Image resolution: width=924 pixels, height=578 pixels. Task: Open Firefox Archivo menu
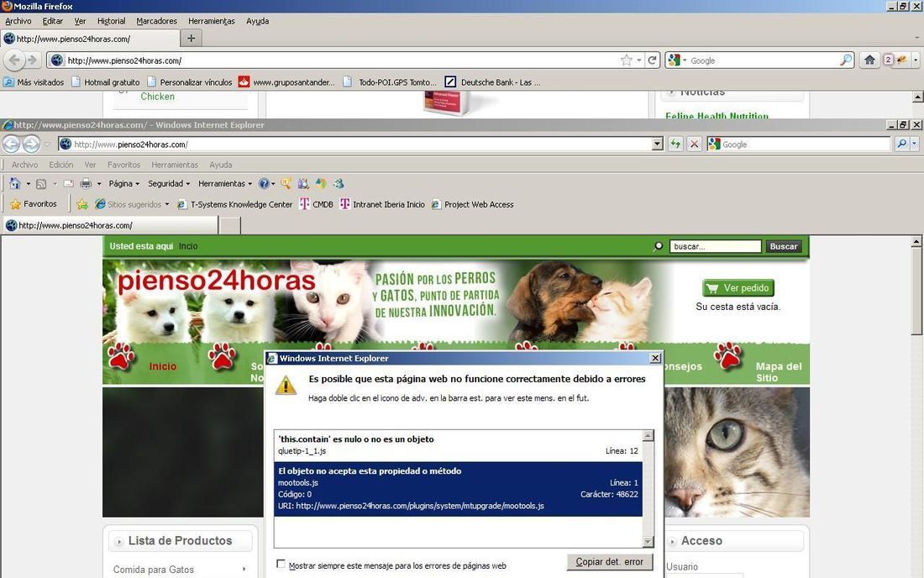(18, 21)
